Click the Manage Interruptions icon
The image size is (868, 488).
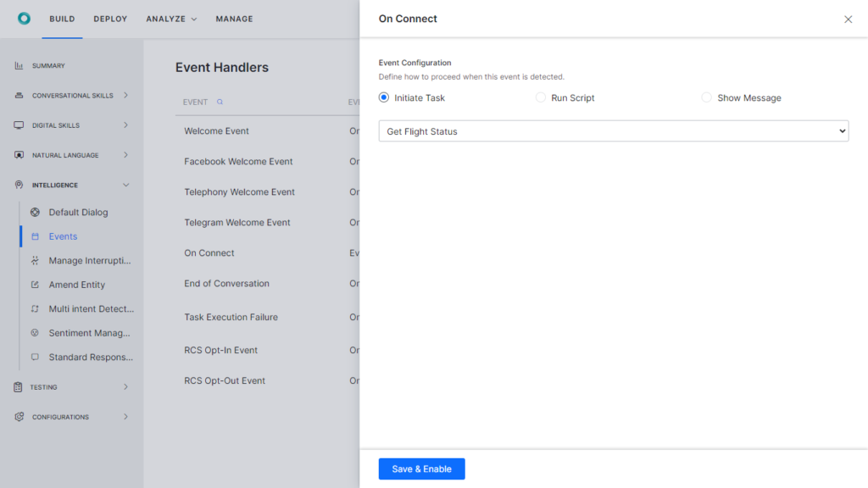35,260
